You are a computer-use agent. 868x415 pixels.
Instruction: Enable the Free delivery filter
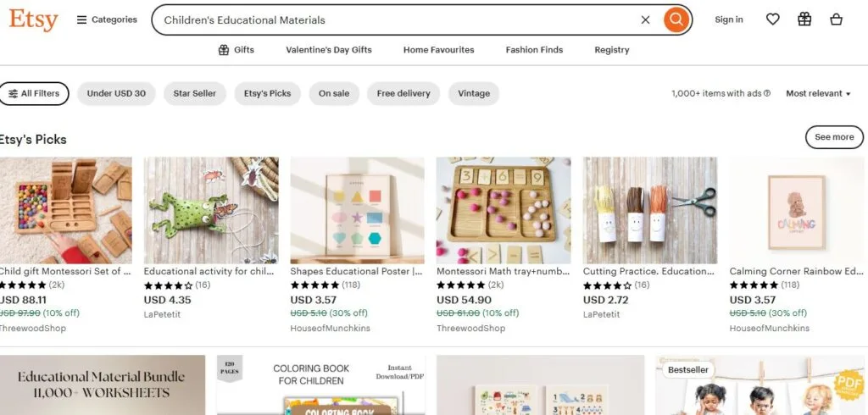coord(403,93)
